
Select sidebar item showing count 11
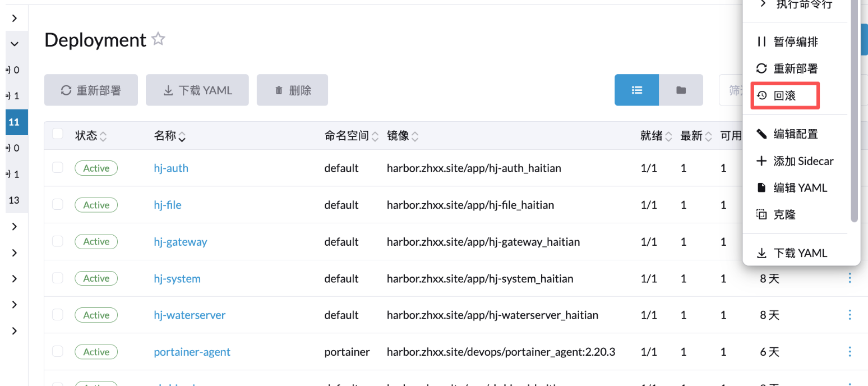(14, 122)
